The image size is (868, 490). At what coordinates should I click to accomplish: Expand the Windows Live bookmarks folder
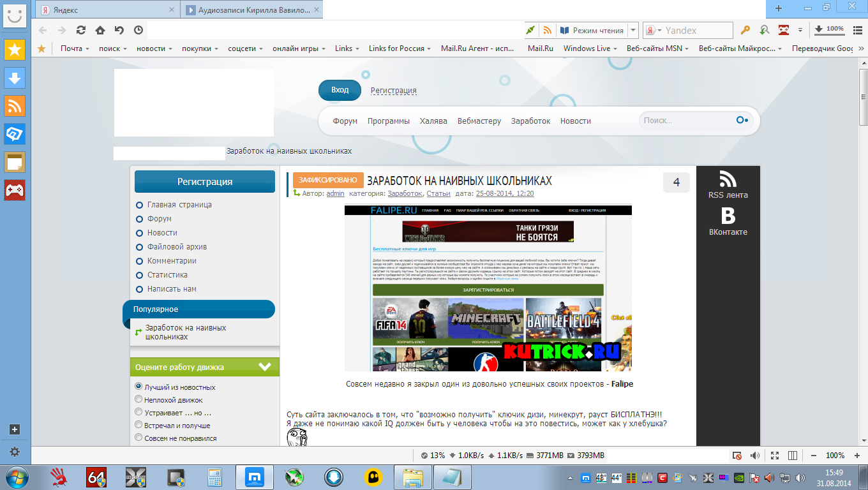tap(590, 48)
